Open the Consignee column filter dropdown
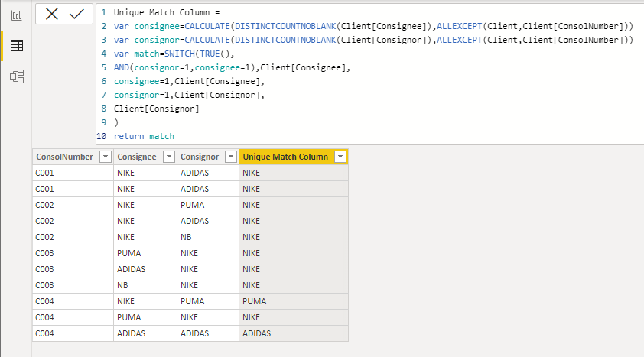The width and height of the screenshot is (644, 357). [x=169, y=157]
